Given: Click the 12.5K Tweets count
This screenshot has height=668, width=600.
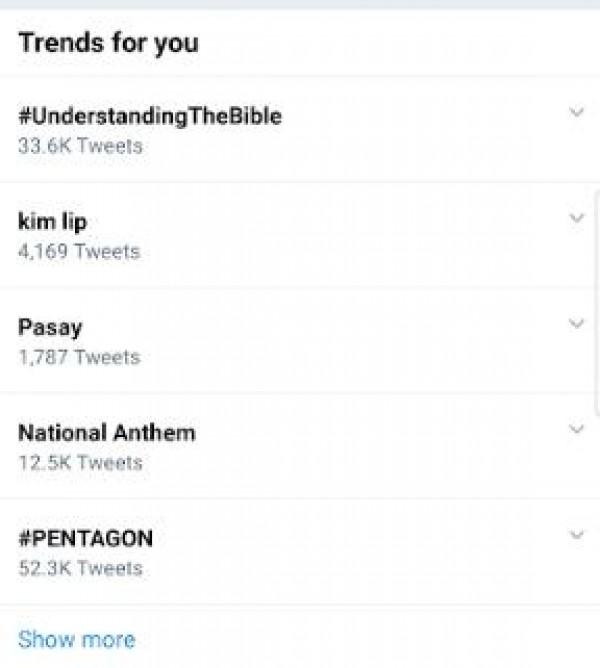Looking at the screenshot, I should coord(81,463).
